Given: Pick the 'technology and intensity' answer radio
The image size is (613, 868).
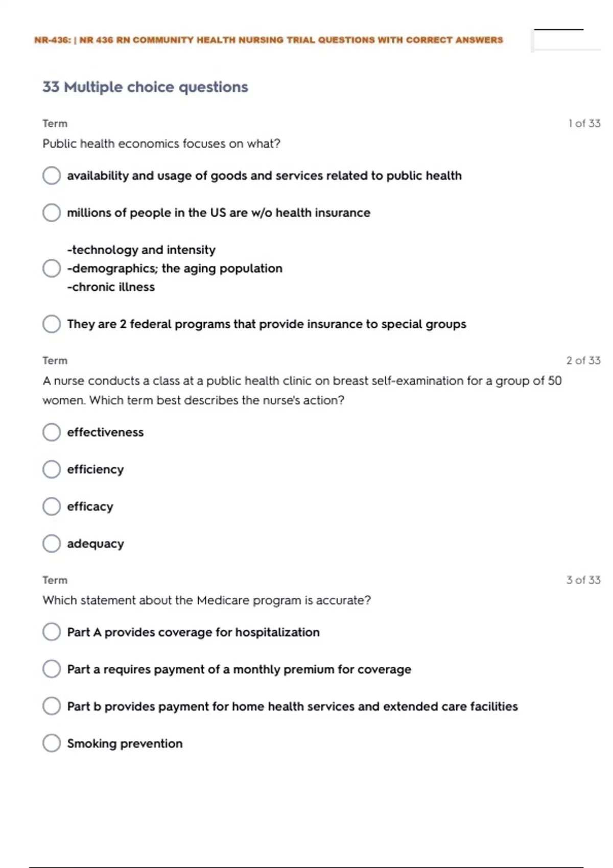Looking at the screenshot, I should (x=52, y=268).
